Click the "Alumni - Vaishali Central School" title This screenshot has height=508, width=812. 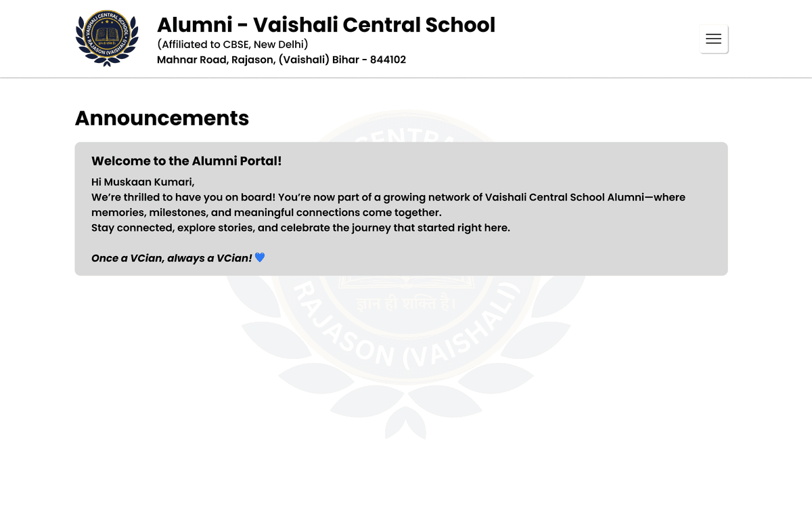pyautogui.click(x=325, y=25)
